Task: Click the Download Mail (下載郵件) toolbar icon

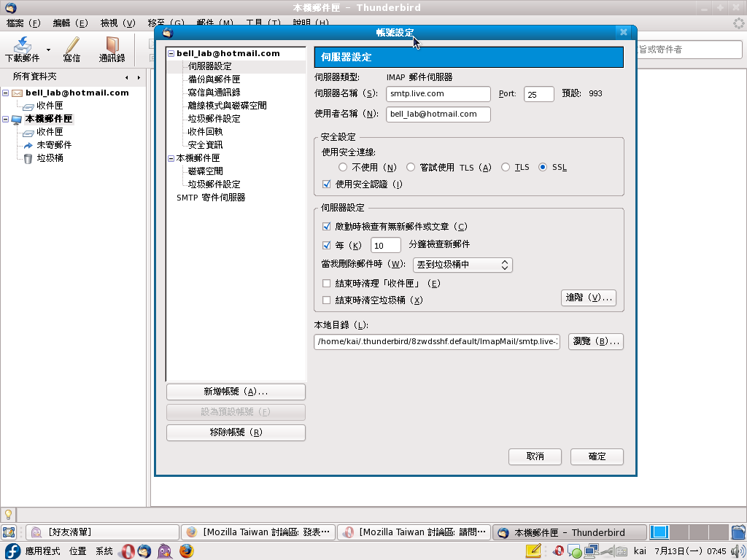Action: [x=22, y=44]
